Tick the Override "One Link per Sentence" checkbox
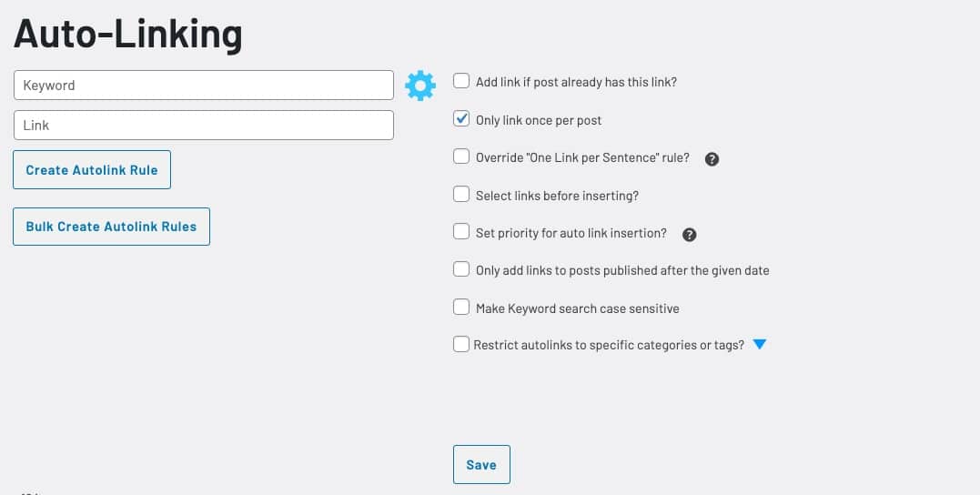 [x=461, y=157]
